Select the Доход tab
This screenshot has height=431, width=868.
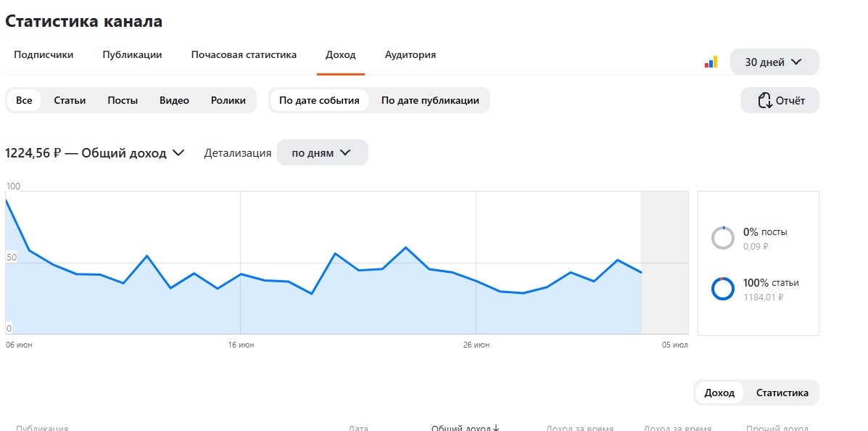(340, 55)
